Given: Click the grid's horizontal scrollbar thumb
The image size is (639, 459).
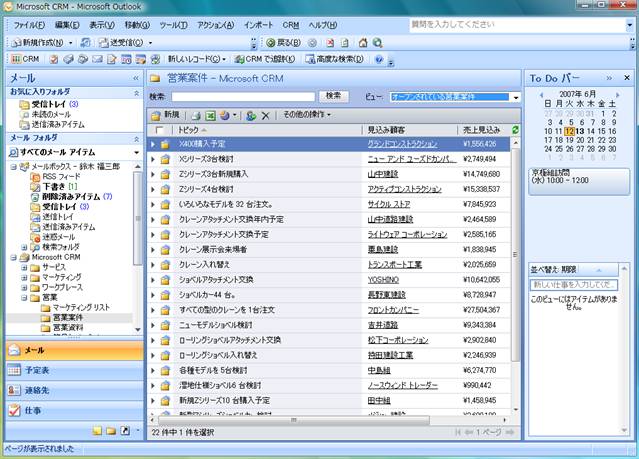Looking at the screenshot, I should [293, 420].
